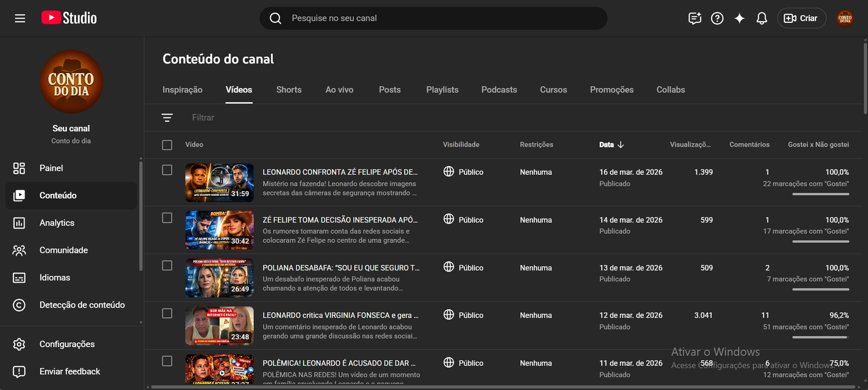Open the hamburger navigation menu
This screenshot has height=390, width=868.
(x=20, y=18)
